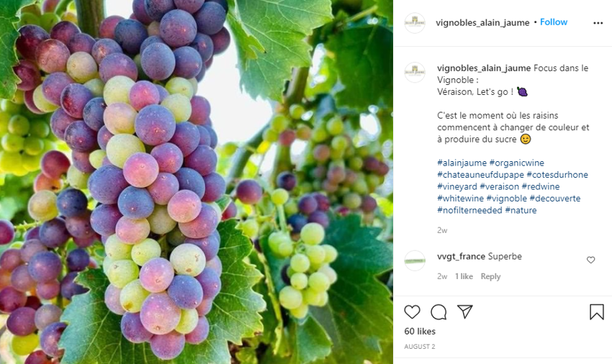This screenshot has height=364, width=612.
Task: Share post via paper plane icon
Action: click(465, 311)
